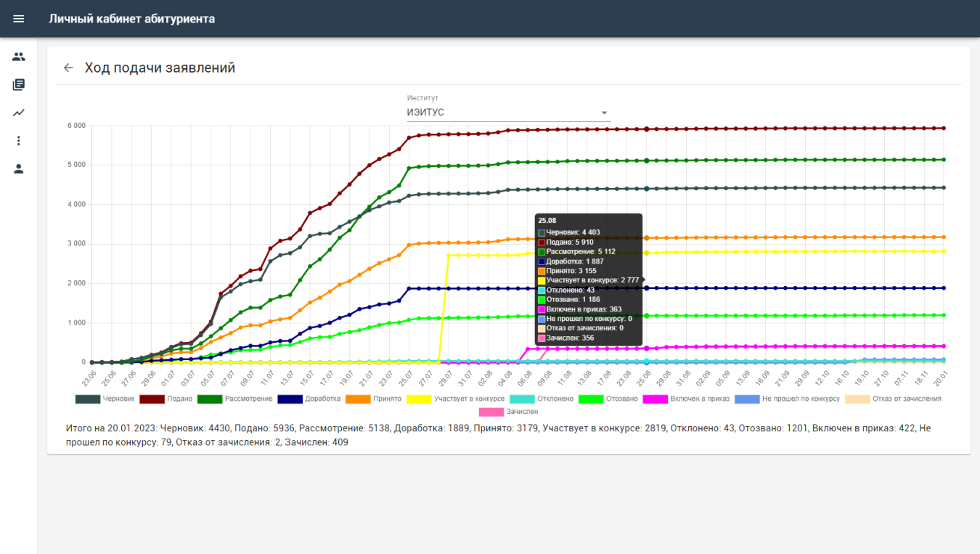The width and height of the screenshot is (980, 554).
Task: Toggle the Доработка legend series
Action: point(309,399)
